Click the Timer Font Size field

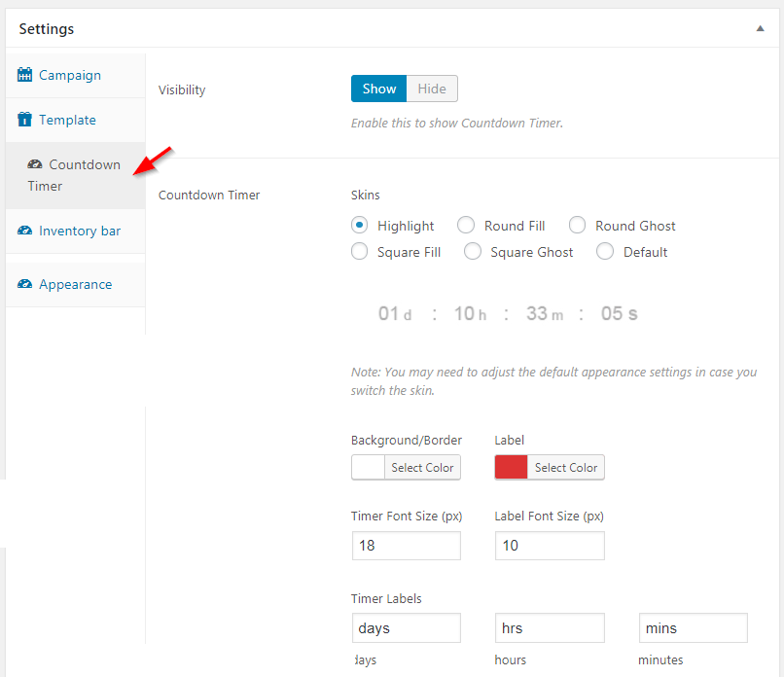coord(407,546)
